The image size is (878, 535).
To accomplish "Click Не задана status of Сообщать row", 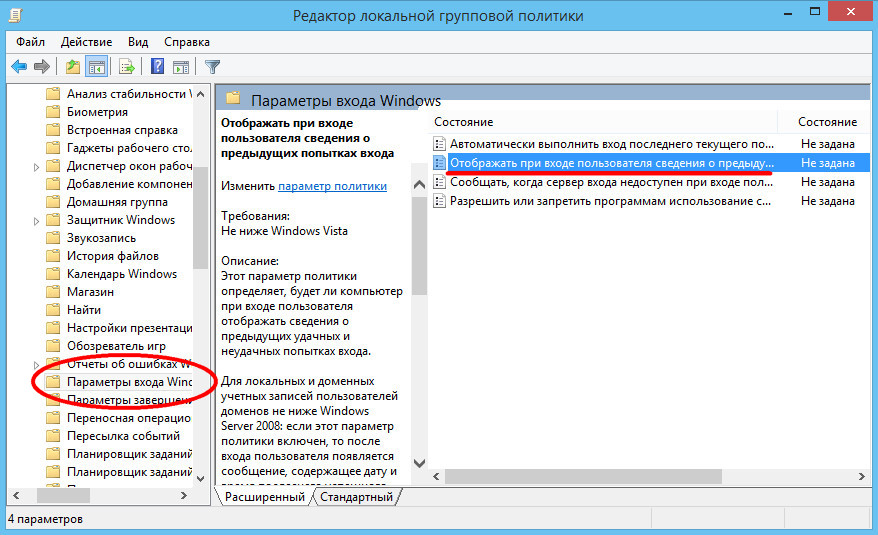I will [x=828, y=182].
